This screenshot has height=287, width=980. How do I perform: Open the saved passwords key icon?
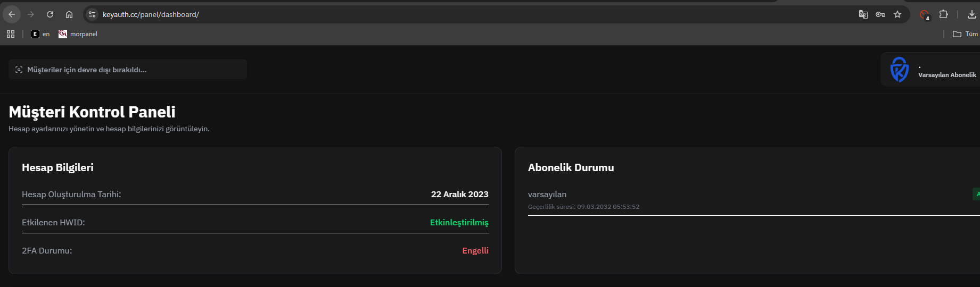(x=880, y=14)
